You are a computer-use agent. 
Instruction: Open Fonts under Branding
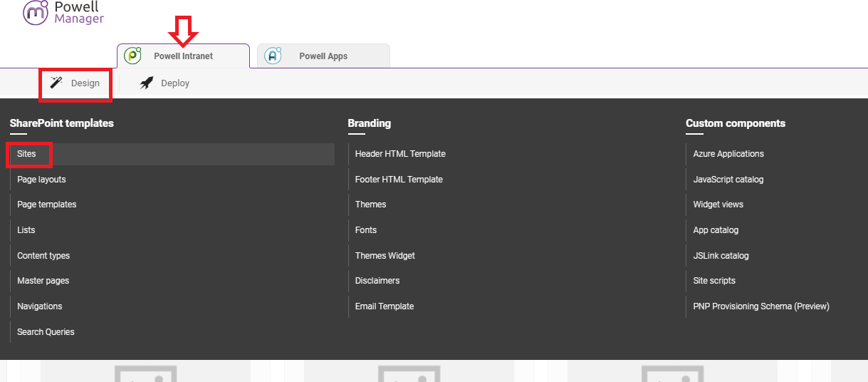(366, 230)
